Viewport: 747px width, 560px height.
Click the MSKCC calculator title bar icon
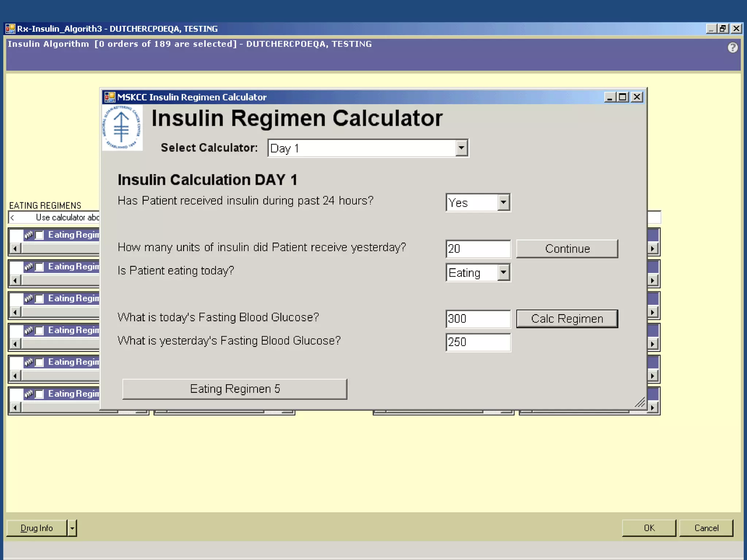point(110,97)
